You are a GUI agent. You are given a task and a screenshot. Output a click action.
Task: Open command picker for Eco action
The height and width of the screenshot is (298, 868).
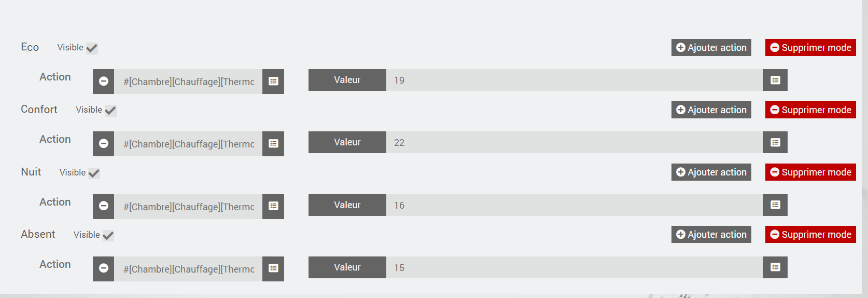click(273, 82)
